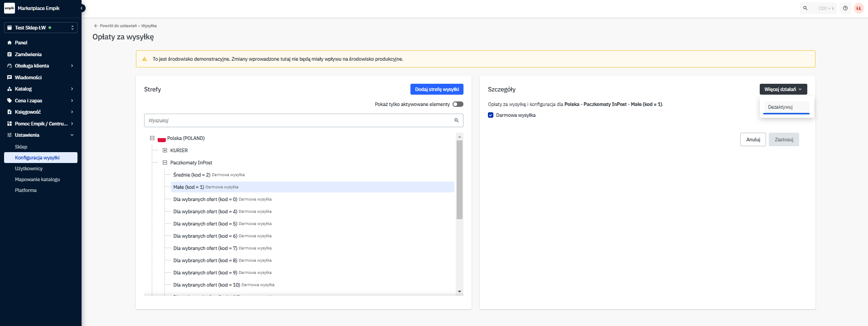
Task: Collapse sidebar using the arrow handle
Action: [x=82, y=8]
